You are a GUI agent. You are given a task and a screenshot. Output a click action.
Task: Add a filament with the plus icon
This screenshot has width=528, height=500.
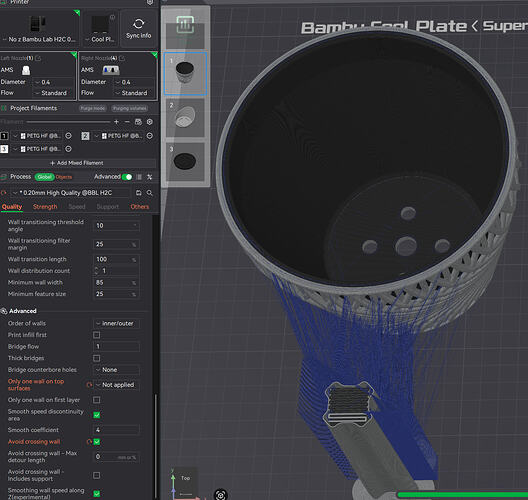coord(117,122)
